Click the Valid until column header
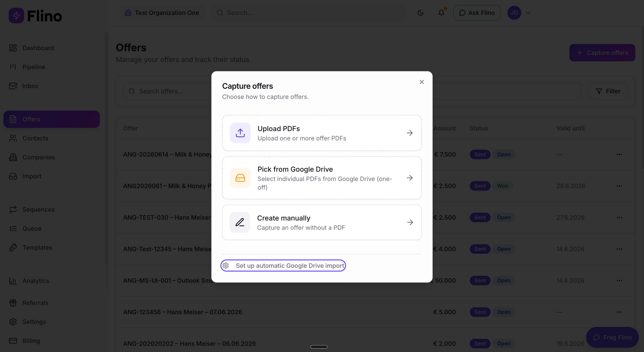 tap(570, 128)
